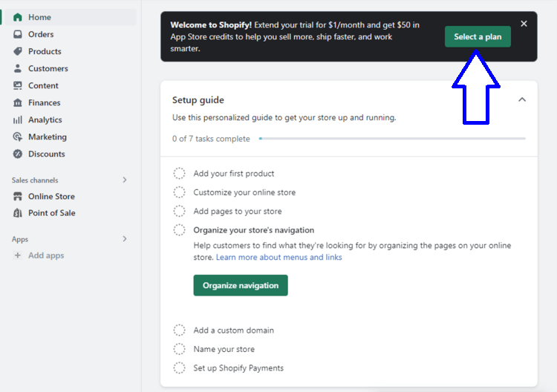The width and height of the screenshot is (557, 392).
Task: Click the Content image icon
Action: click(17, 85)
